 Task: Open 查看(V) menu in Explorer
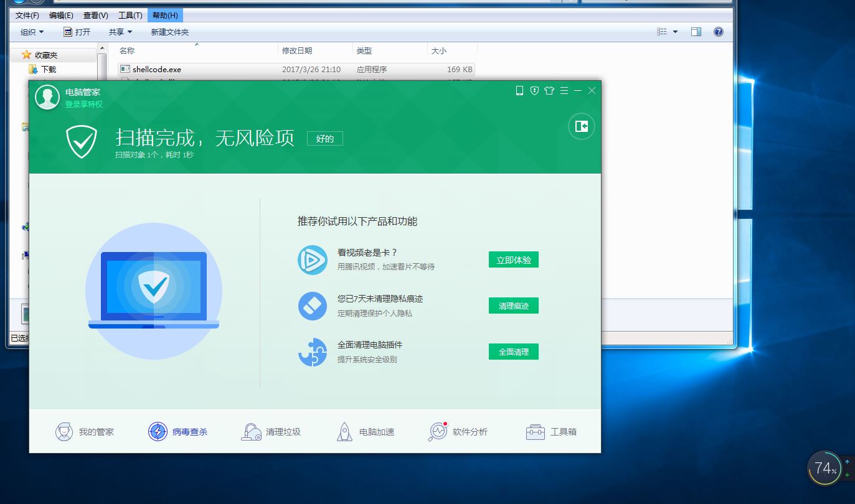coord(95,16)
